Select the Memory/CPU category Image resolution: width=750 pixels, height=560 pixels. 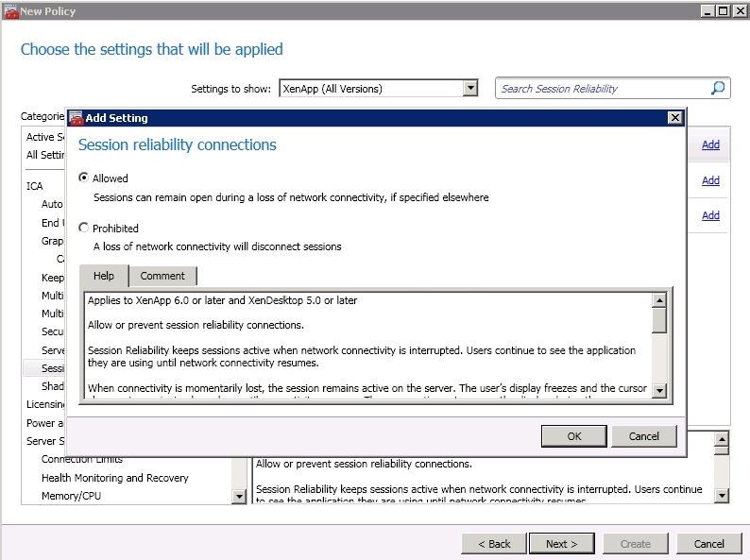point(71,496)
